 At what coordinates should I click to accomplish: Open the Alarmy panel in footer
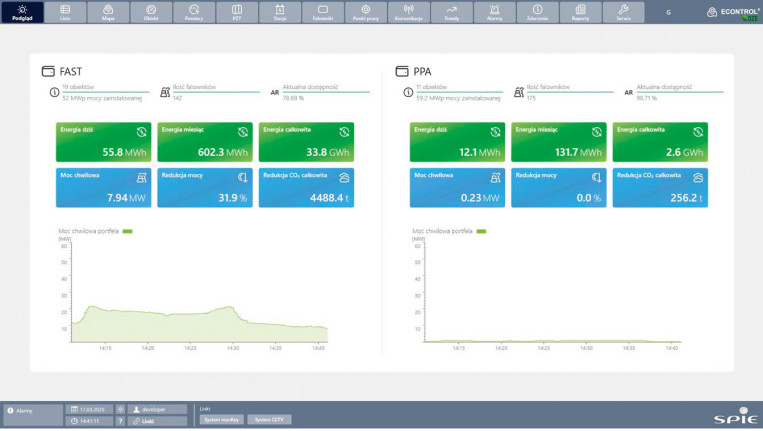[x=33, y=410]
